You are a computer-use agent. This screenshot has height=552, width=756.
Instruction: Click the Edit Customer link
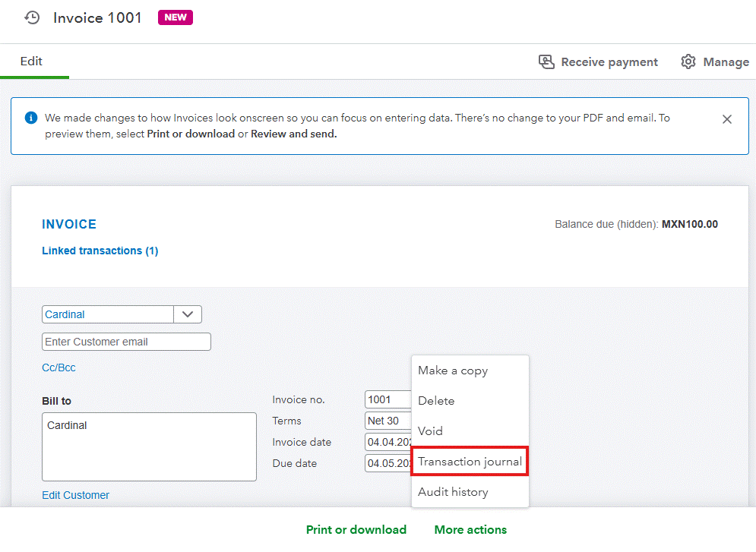(75, 495)
